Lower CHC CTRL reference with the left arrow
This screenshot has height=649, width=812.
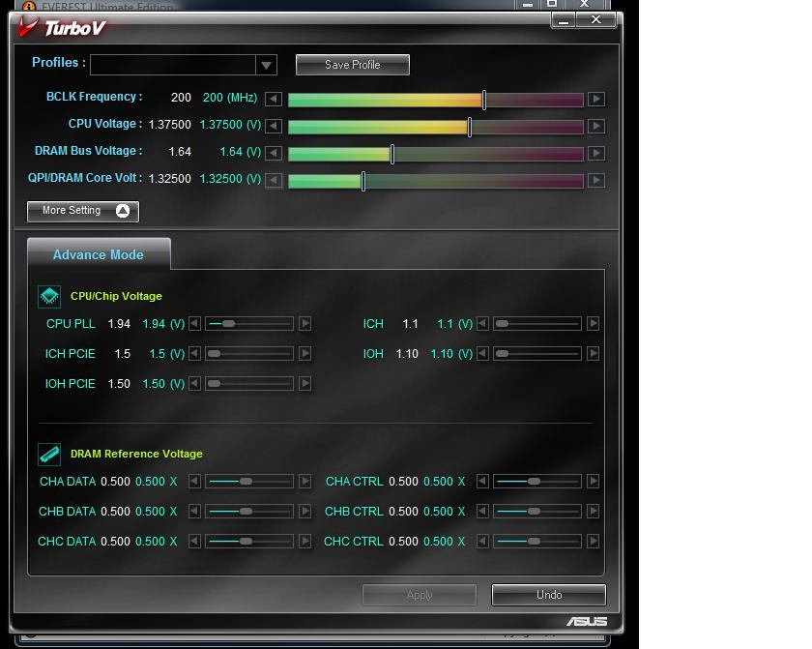[x=482, y=542]
